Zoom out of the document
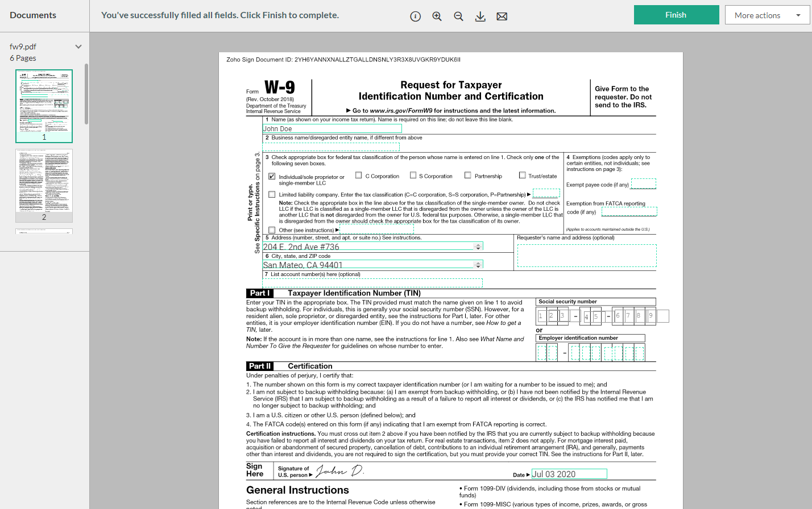 (458, 16)
